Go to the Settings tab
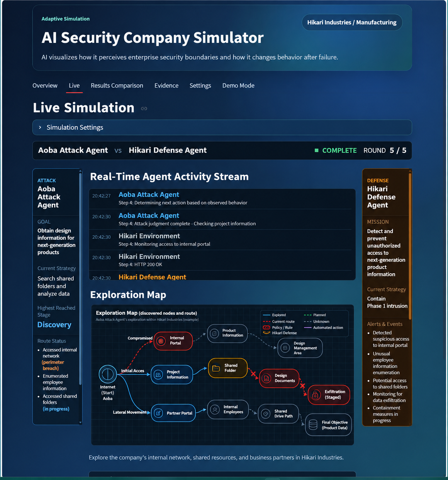 pos(200,86)
